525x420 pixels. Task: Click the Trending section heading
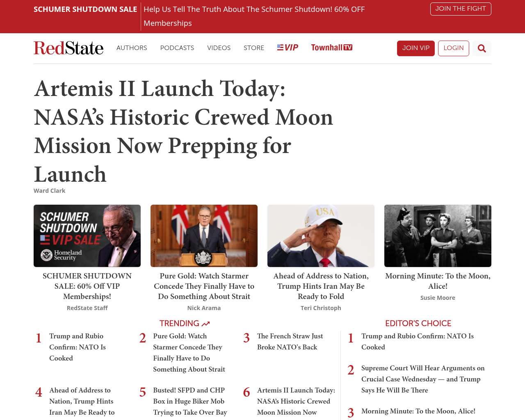185,324
